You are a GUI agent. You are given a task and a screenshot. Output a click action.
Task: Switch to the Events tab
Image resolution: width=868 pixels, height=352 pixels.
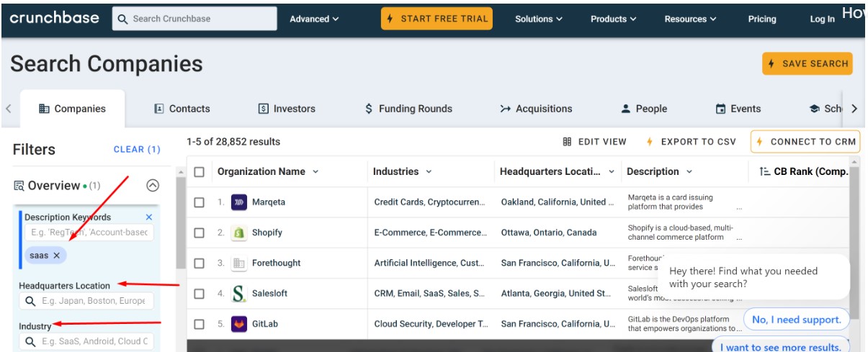coord(738,109)
